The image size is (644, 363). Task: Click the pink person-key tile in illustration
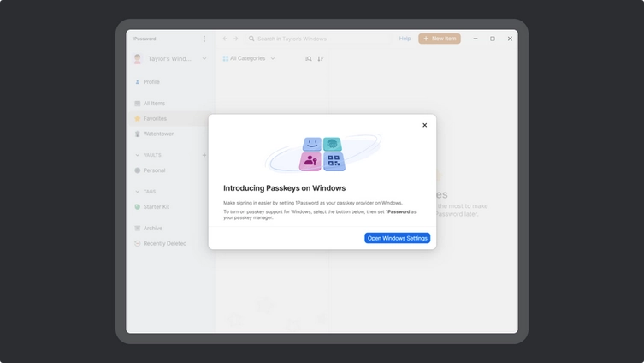coord(310,161)
